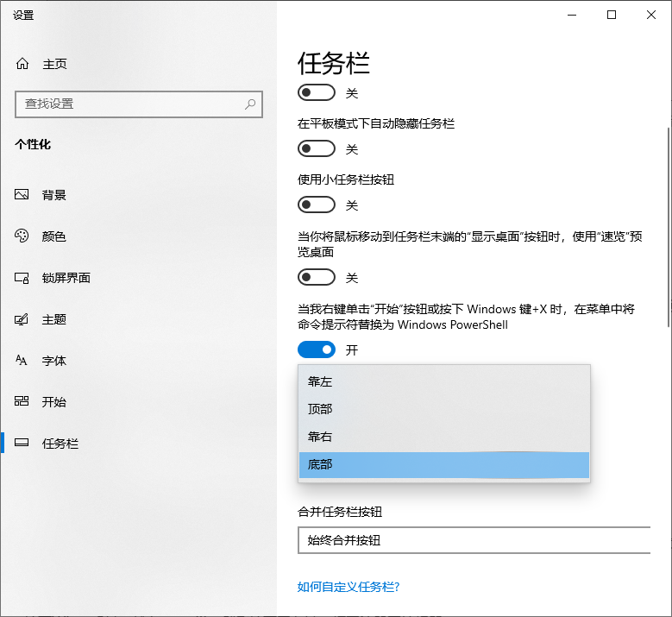This screenshot has height=617, width=672.
Task: Switch to the 主题 page
Action: (x=54, y=319)
